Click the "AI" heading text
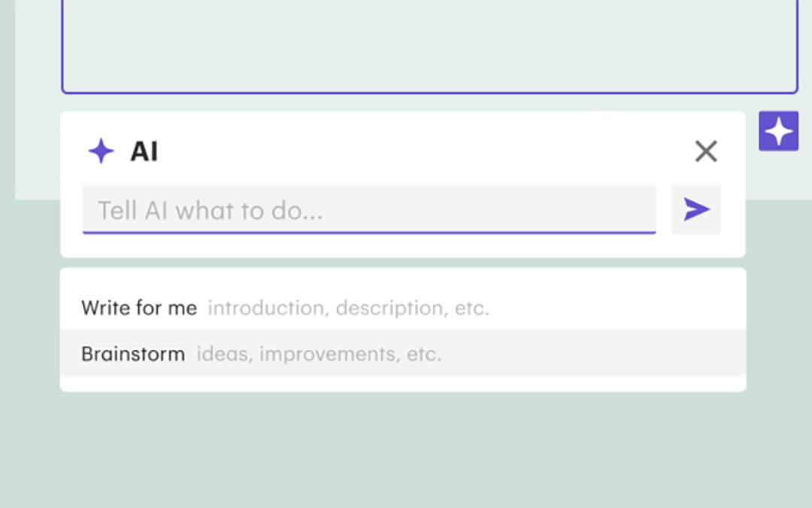 tap(144, 151)
